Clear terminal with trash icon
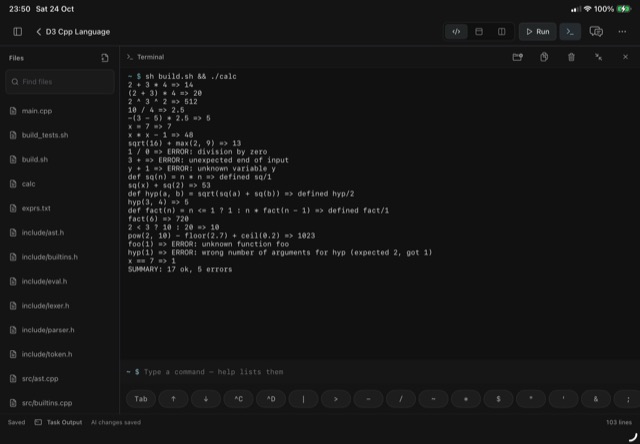Screen dimensions: 640x444 coord(571,57)
